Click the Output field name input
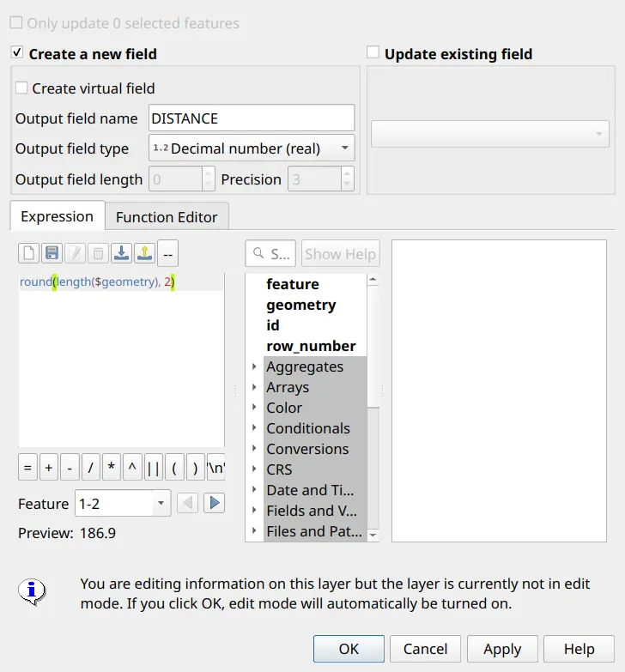 pyautogui.click(x=252, y=118)
